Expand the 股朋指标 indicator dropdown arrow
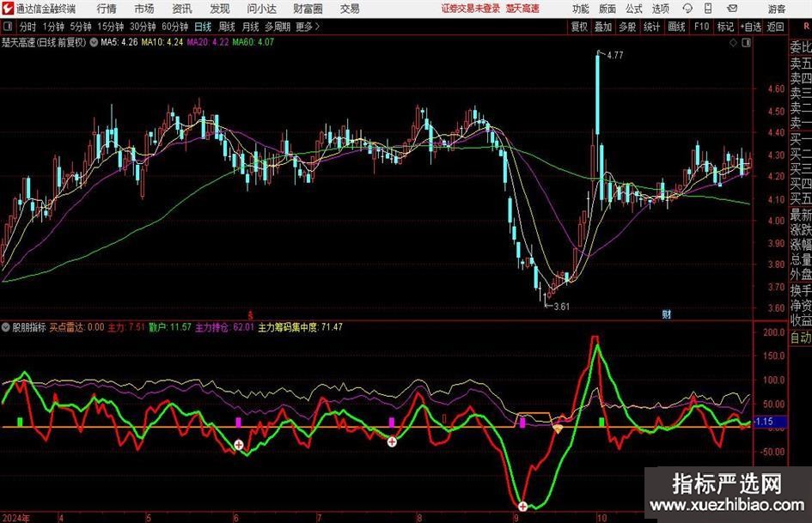812x523 pixels. coord(6,327)
